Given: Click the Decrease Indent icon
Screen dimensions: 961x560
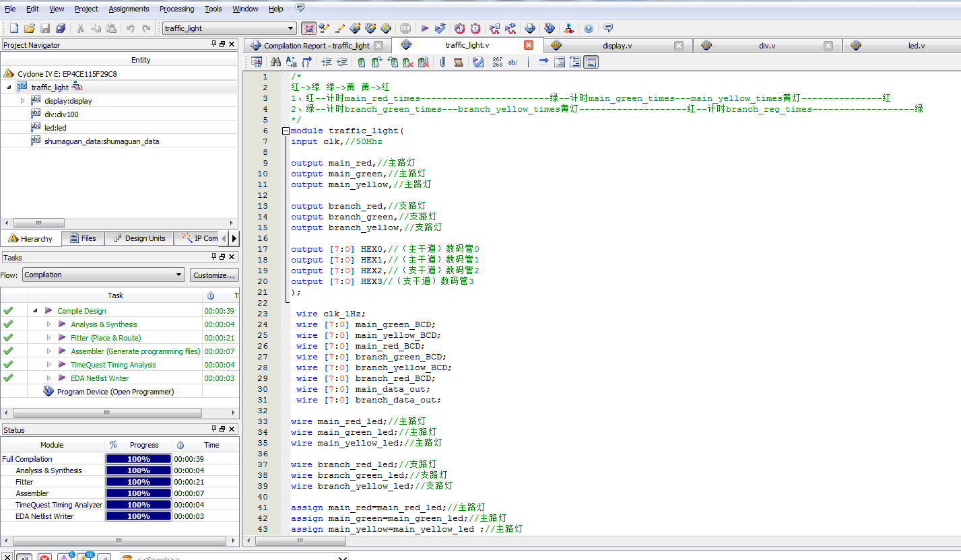Looking at the screenshot, I should click(x=342, y=62).
